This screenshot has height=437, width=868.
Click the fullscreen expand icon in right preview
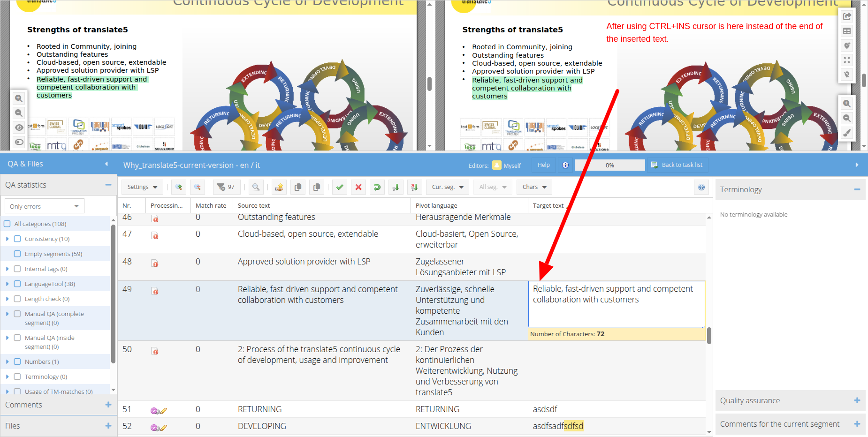click(846, 60)
